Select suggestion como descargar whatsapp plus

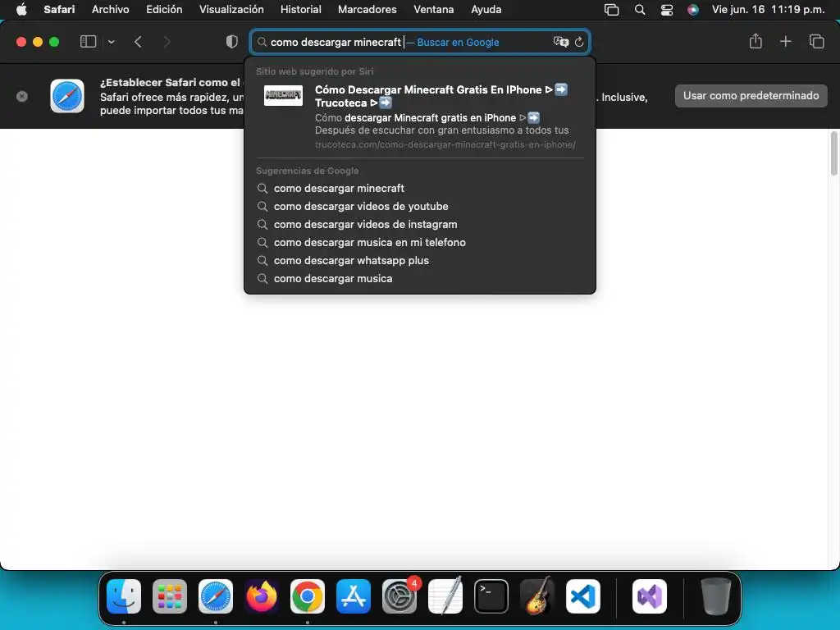point(420,260)
